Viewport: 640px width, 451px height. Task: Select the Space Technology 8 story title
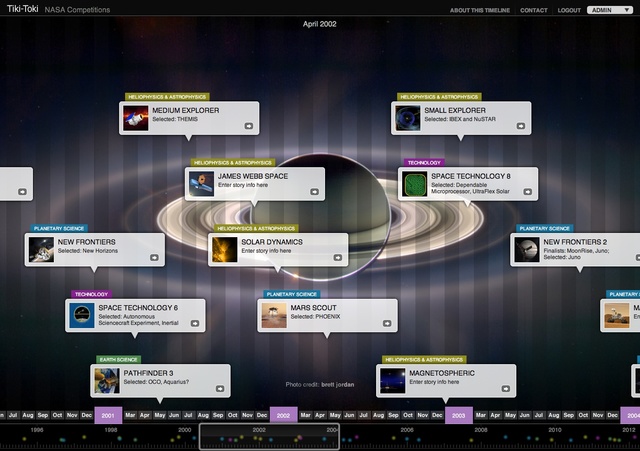(x=471, y=176)
